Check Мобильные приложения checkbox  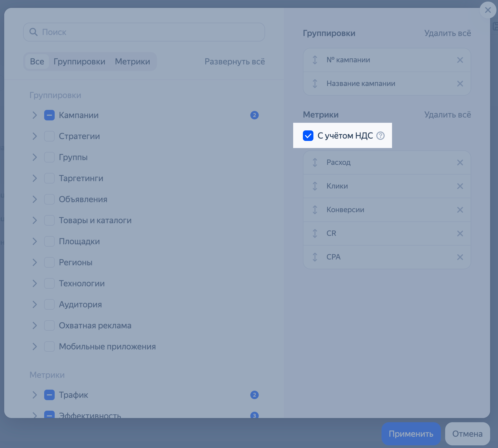pos(49,347)
